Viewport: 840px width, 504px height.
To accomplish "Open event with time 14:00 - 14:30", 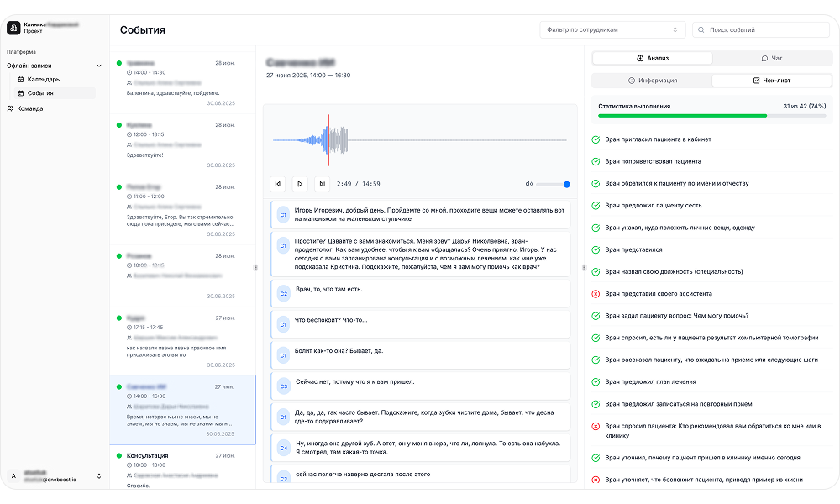I will [182, 83].
